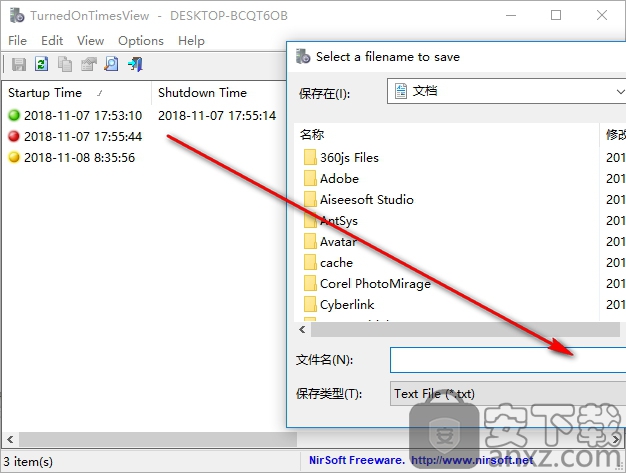Open the Edit menu
626x473 pixels.
coord(52,41)
